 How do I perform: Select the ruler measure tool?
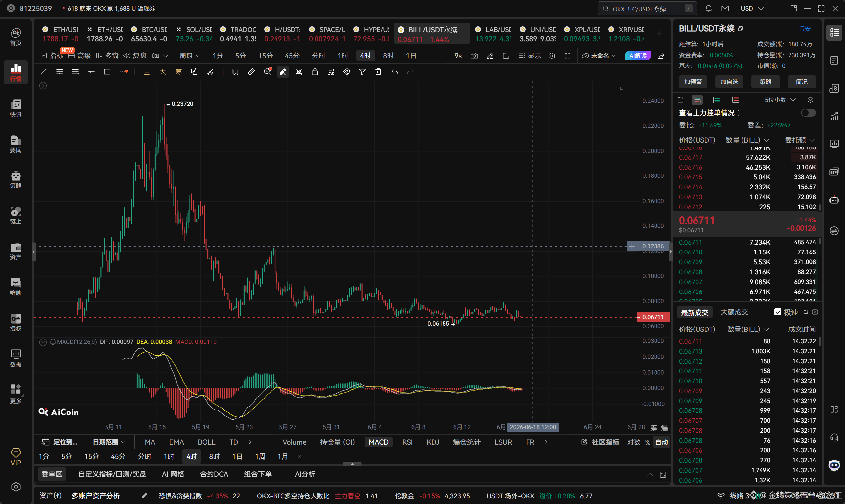(x=251, y=72)
